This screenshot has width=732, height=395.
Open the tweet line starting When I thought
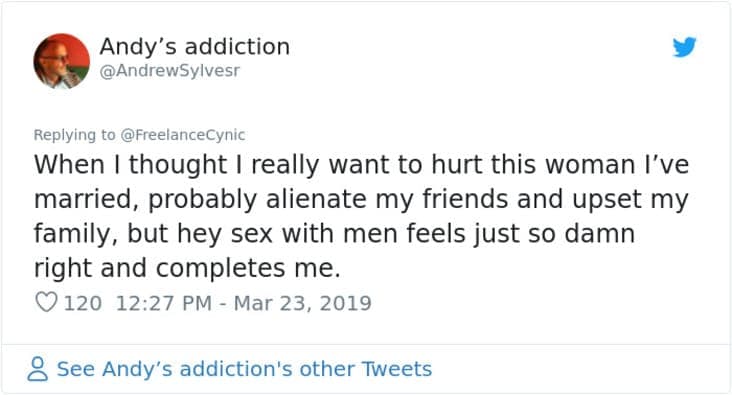tap(361, 164)
